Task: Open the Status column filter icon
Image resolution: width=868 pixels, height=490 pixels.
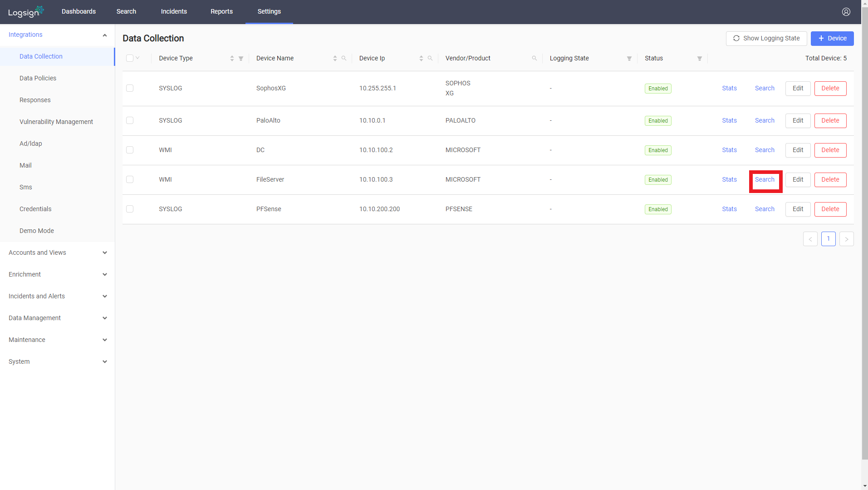Action: (700, 59)
